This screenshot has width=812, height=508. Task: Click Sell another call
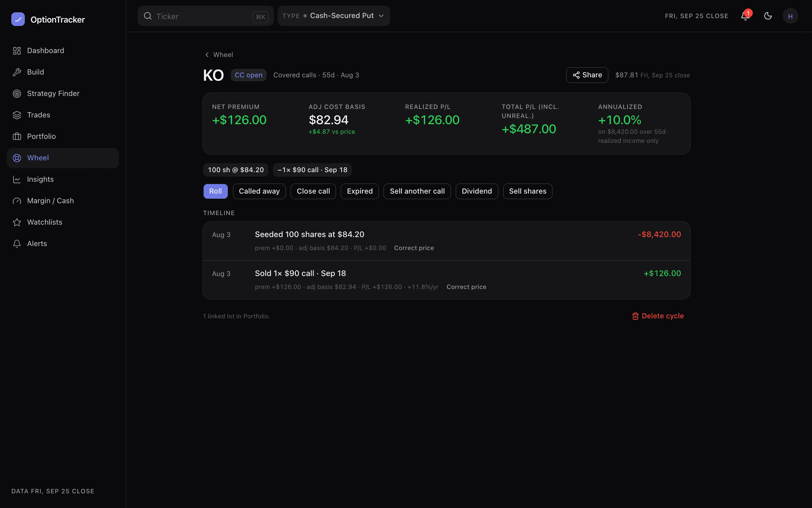pos(417,191)
